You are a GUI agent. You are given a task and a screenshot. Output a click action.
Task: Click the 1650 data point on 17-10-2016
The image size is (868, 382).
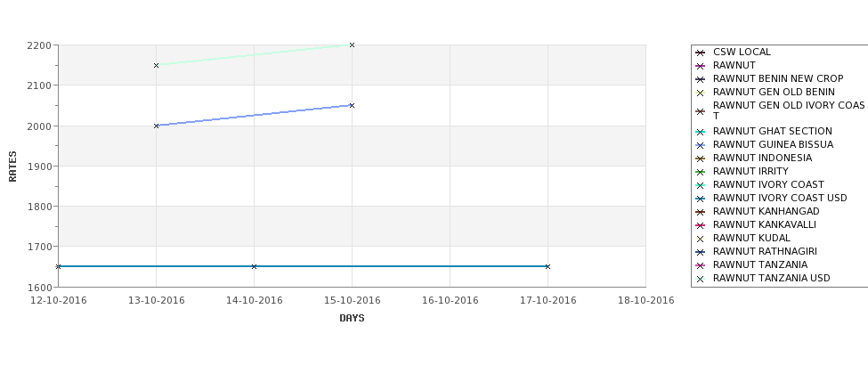[x=548, y=266]
